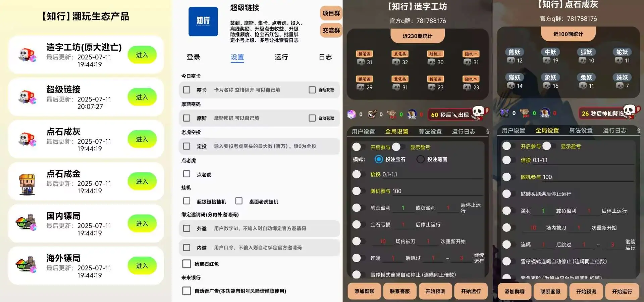Switch to the 日志 tab
Screen dimensions: 644x302
(325, 57)
